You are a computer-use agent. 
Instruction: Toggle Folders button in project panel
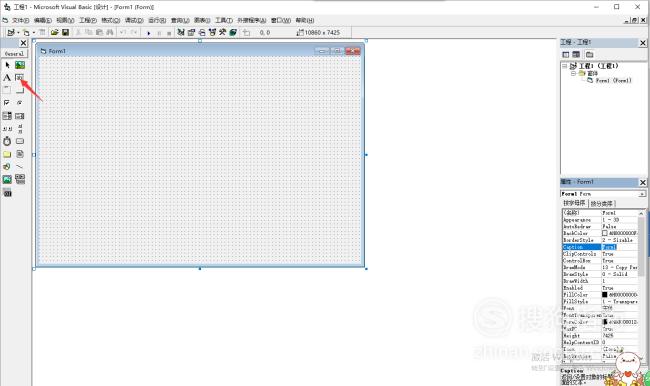click(589, 54)
